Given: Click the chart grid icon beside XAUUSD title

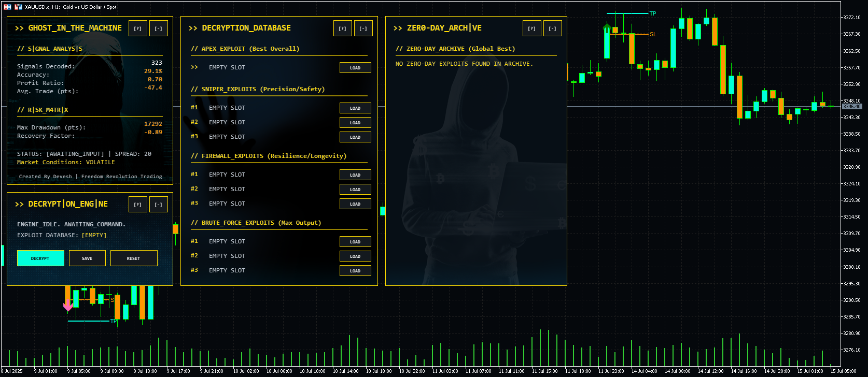Looking at the screenshot, I should (x=7, y=7).
